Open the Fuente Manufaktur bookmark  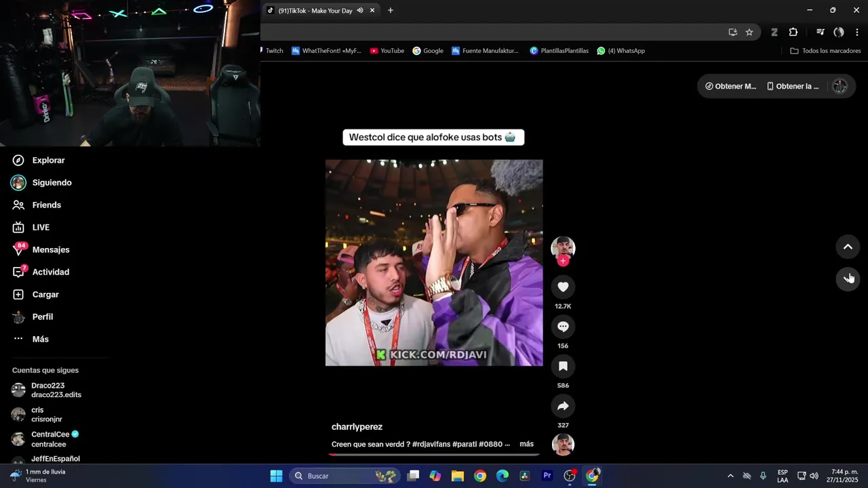point(486,51)
